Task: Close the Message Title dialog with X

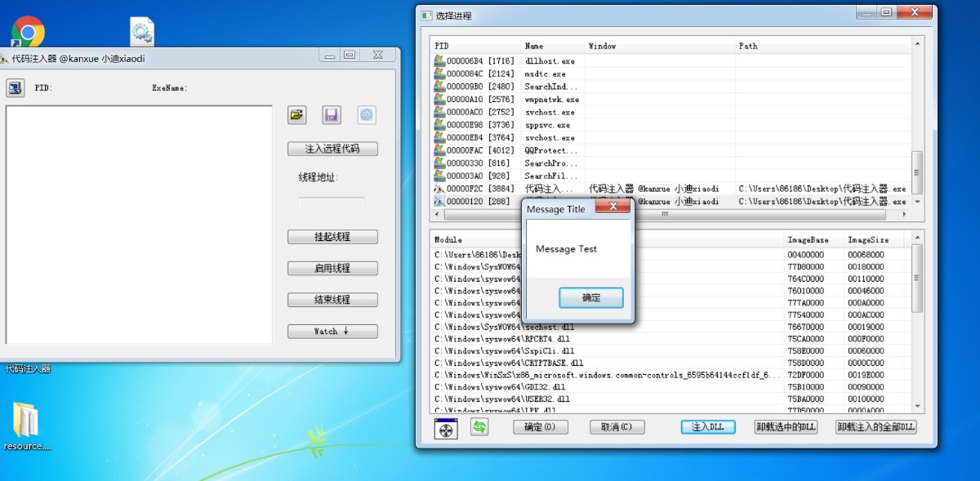Action: coord(612,208)
